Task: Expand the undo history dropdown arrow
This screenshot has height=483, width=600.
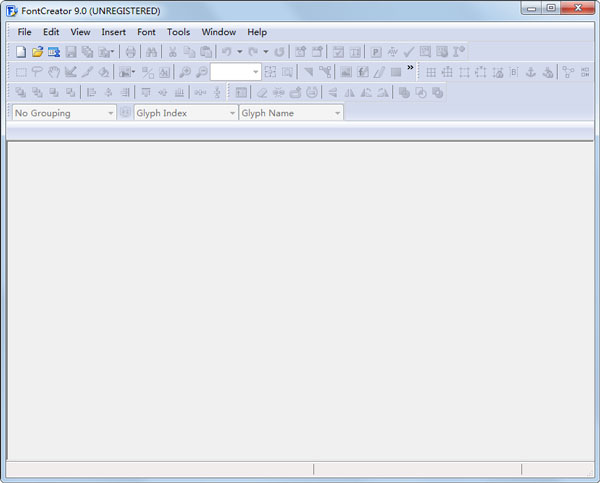Action: [x=240, y=52]
